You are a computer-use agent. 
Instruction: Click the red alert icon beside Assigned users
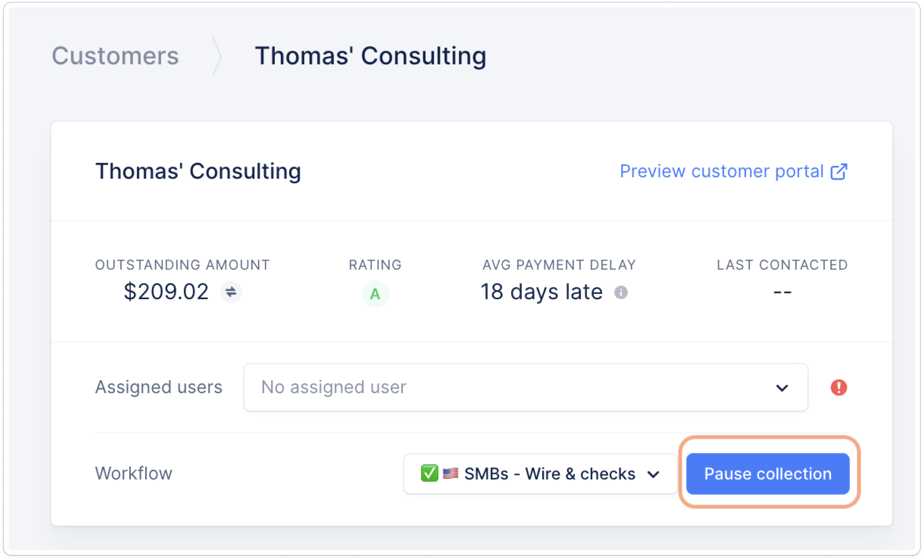[x=839, y=387]
